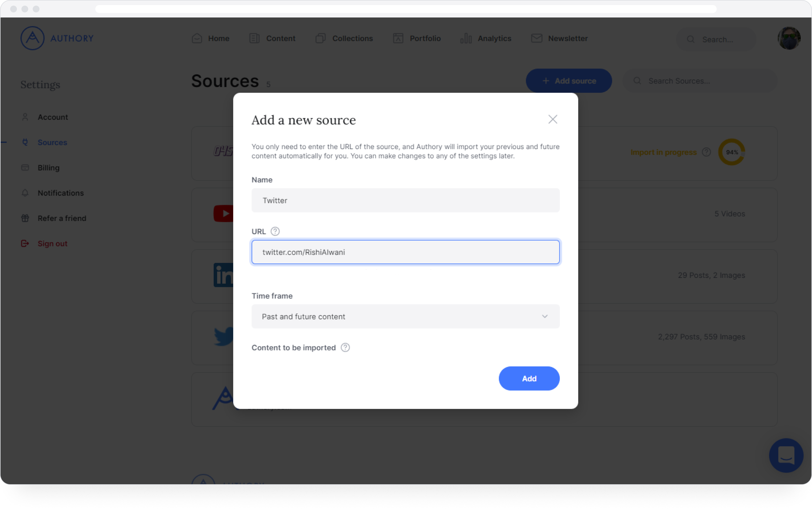Image resolution: width=812 pixels, height=513 pixels.
Task: Open the Newsletter tab
Action: (559, 38)
